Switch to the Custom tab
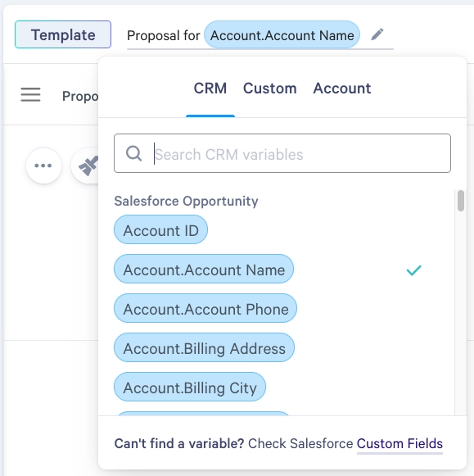This screenshot has width=474, height=476. (x=270, y=88)
